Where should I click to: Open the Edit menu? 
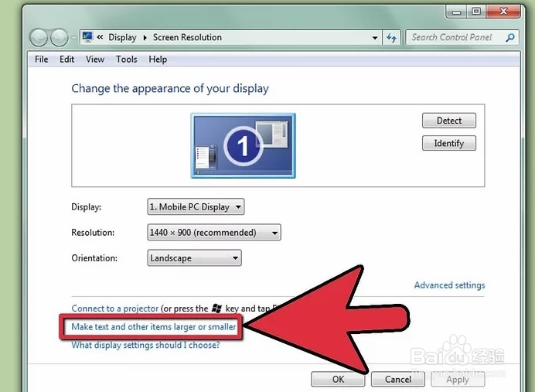click(66, 60)
